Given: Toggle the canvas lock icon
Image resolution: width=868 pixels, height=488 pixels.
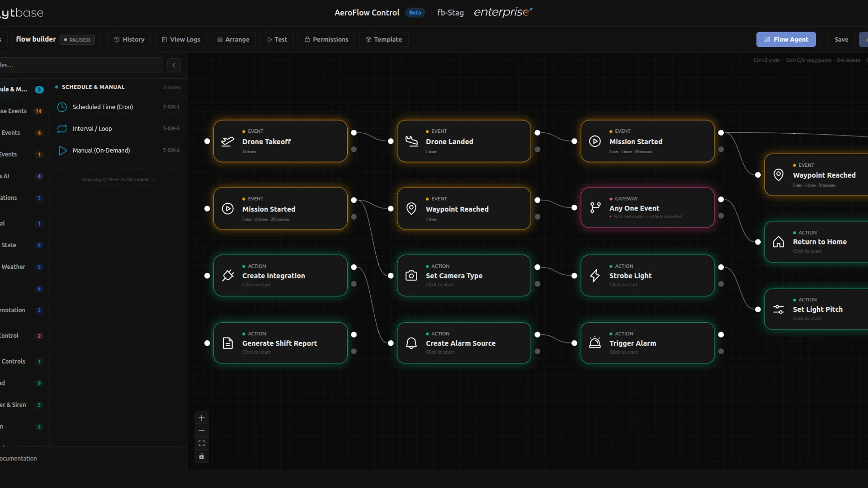Looking at the screenshot, I should click(x=202, y=456).
